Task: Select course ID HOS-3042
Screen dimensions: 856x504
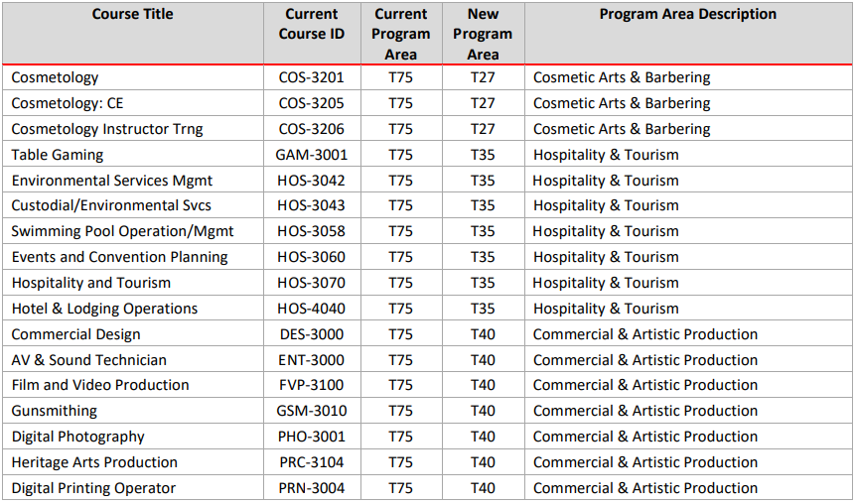Action: [311, 181]
